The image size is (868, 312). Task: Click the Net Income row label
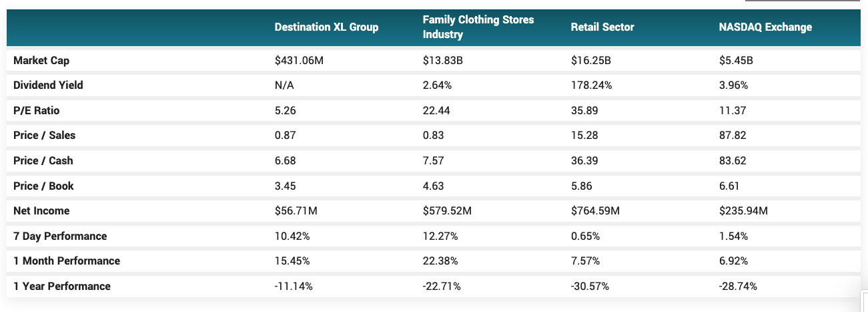pyautogui.click(x=41, y=210)
